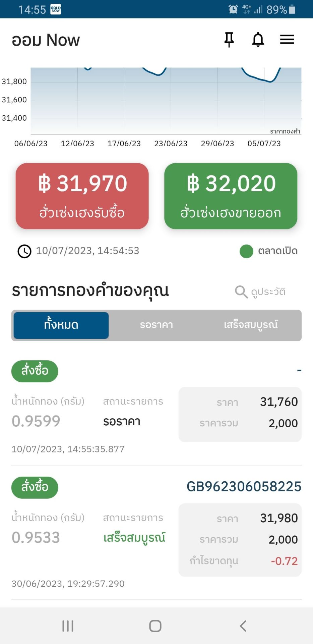Open ดูประวัติ history link
Screen dimensions: 313x644
click(x=268, y=292)
